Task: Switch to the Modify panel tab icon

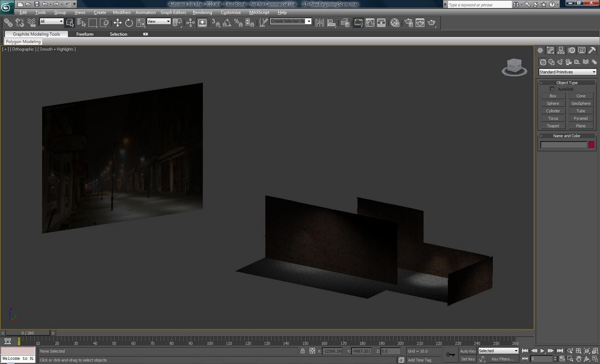Action: tap(550, 51)
